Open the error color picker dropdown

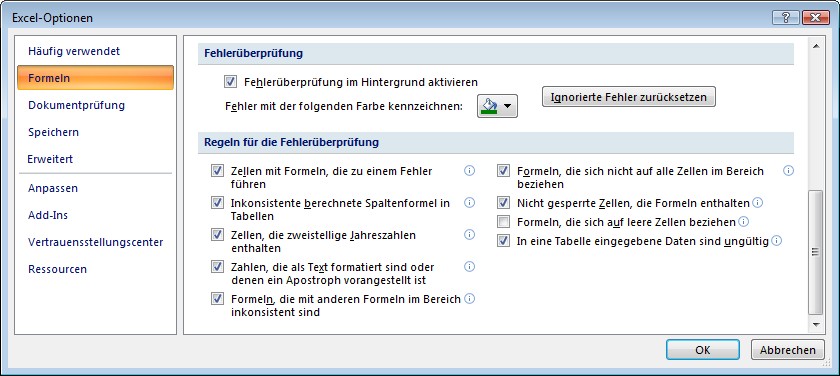(x=497, y=107)
